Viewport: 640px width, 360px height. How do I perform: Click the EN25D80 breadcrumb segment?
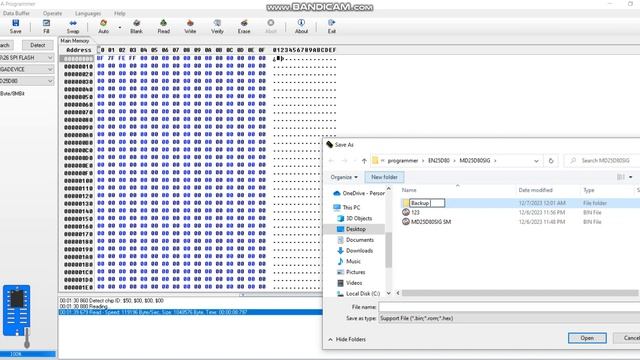(x=439, y=161)
